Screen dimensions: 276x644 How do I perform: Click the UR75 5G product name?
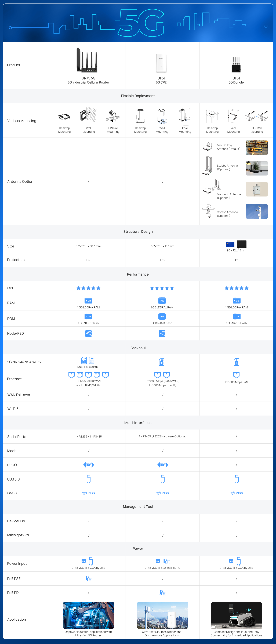tap(89, 78)
